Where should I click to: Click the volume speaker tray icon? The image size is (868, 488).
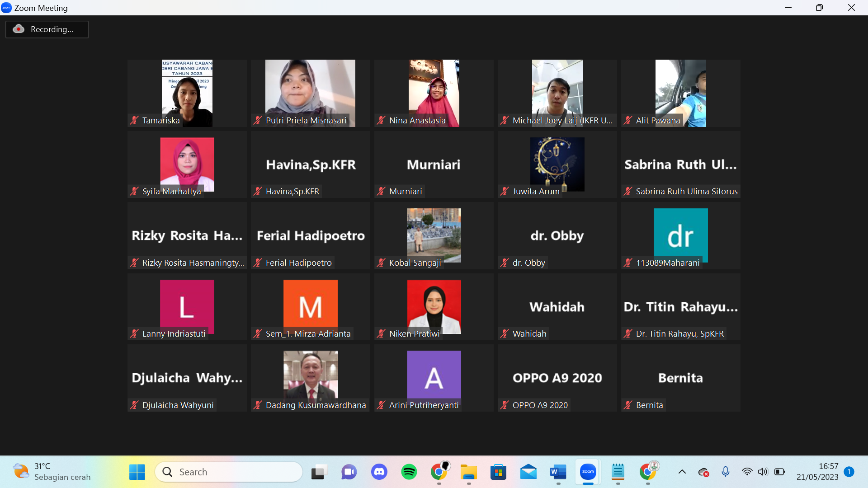763,472
